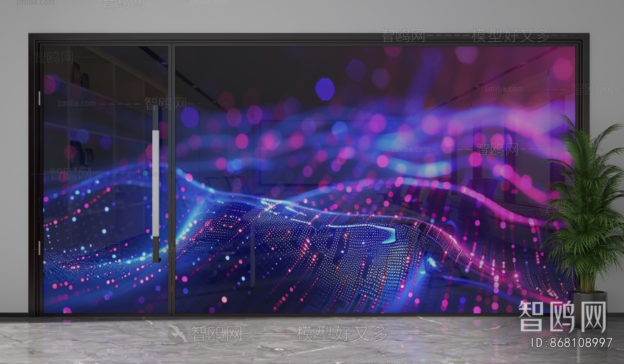Click the 智鸥网 模型好又多 watermark at top
The height and width of the screenshot is (364, 624).
(464, 36)
